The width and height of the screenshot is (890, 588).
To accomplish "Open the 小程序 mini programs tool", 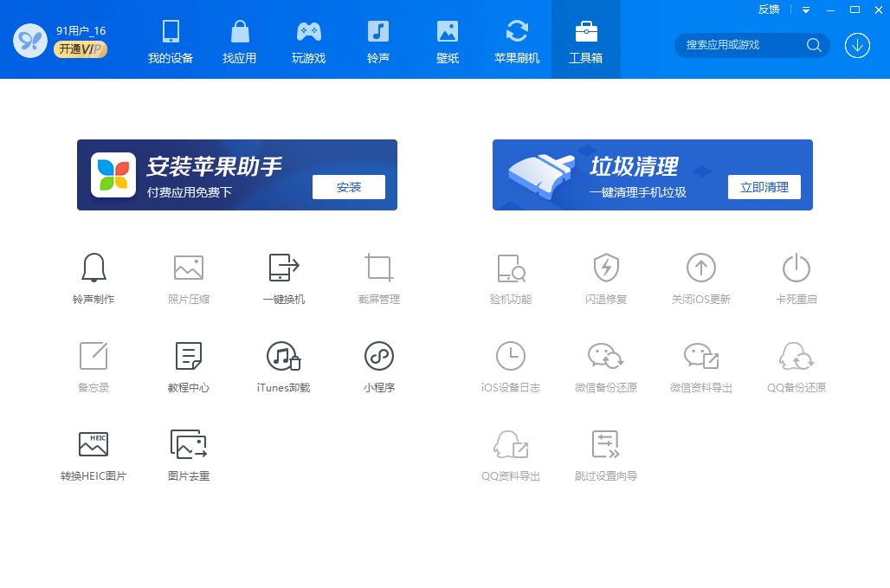I will tap(379, 366).
